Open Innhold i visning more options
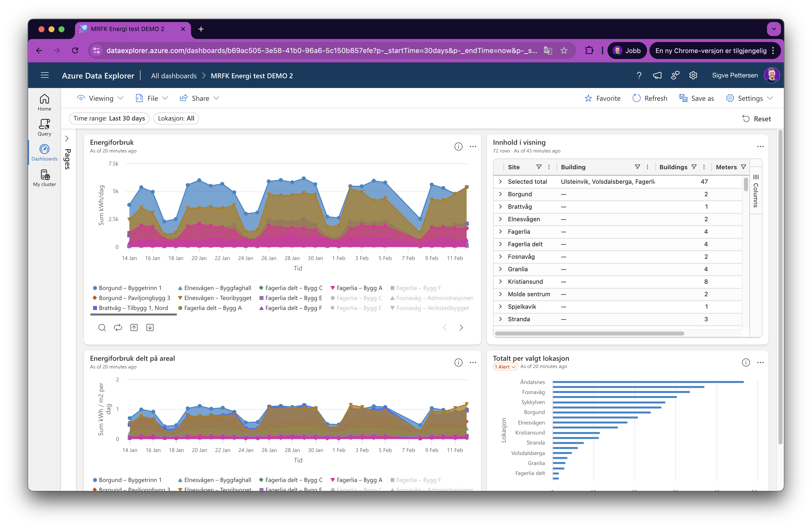Image resolution: width=812 pixels, height=528 pixels. point(760,146)
